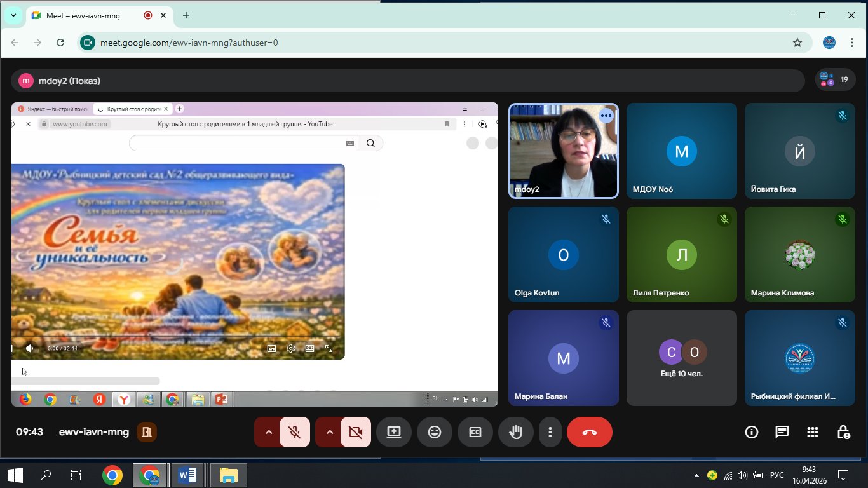Show all 19 participants
This screenshot has height=488, width=868.
pyautogui.click(x=835, y=80)
